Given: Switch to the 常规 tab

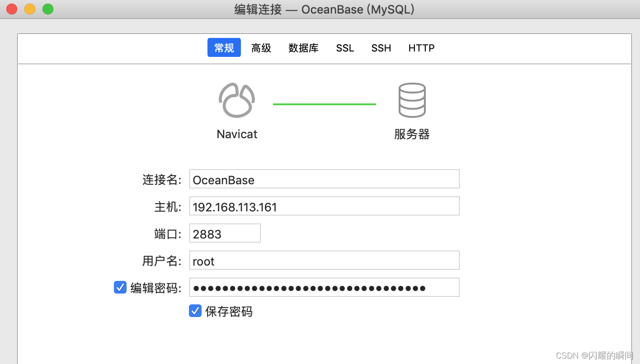Looking at the screenshot, I should 224,48.
